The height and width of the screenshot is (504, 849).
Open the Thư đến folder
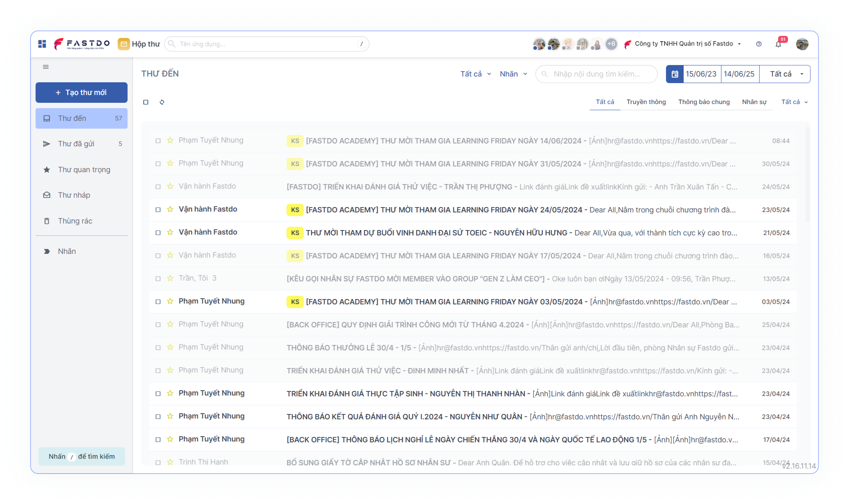[81, 118]
